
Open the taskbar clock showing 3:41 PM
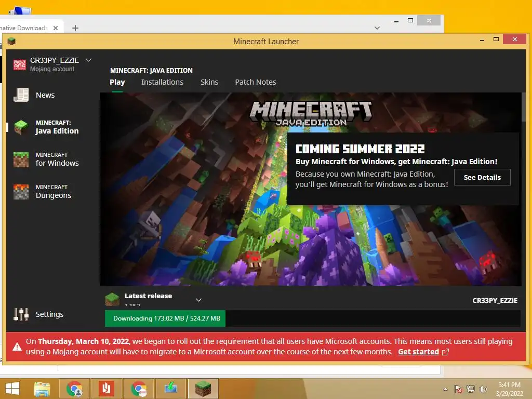point(509,389)
